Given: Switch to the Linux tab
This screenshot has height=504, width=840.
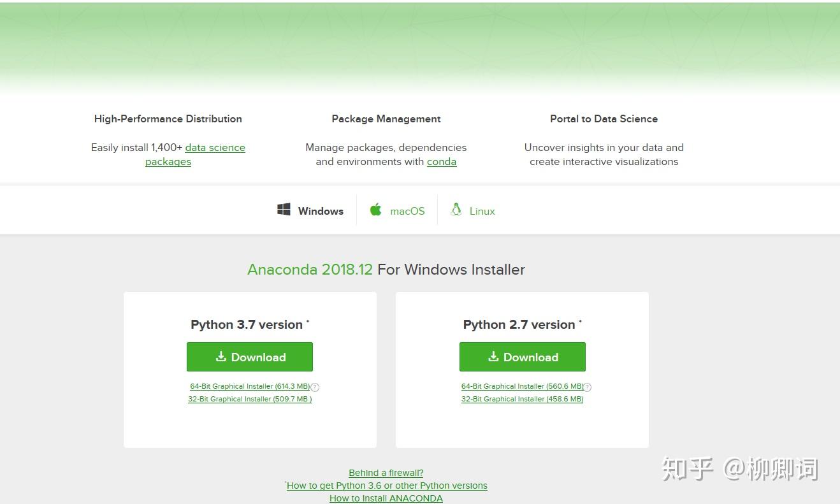Looking at the screenshot, I should (x=482, y=211).
